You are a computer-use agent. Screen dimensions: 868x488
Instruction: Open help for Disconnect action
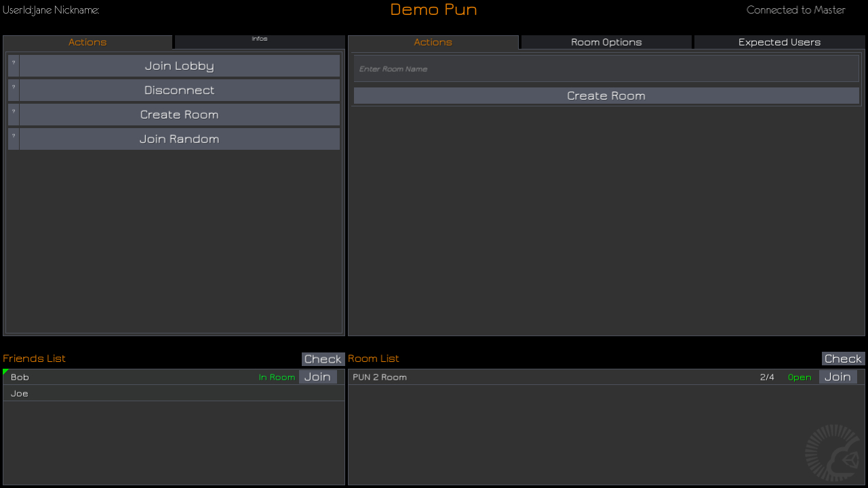point(14,90)
